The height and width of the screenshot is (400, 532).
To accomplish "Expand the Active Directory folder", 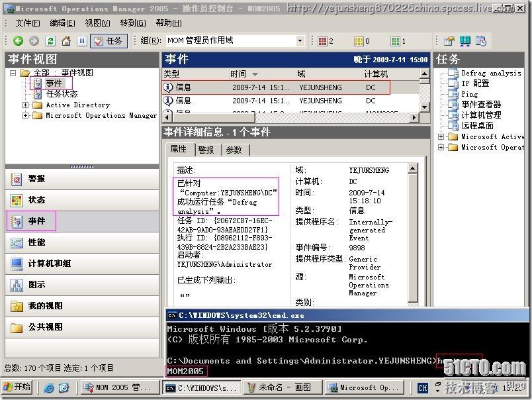I will click(25, 105).
